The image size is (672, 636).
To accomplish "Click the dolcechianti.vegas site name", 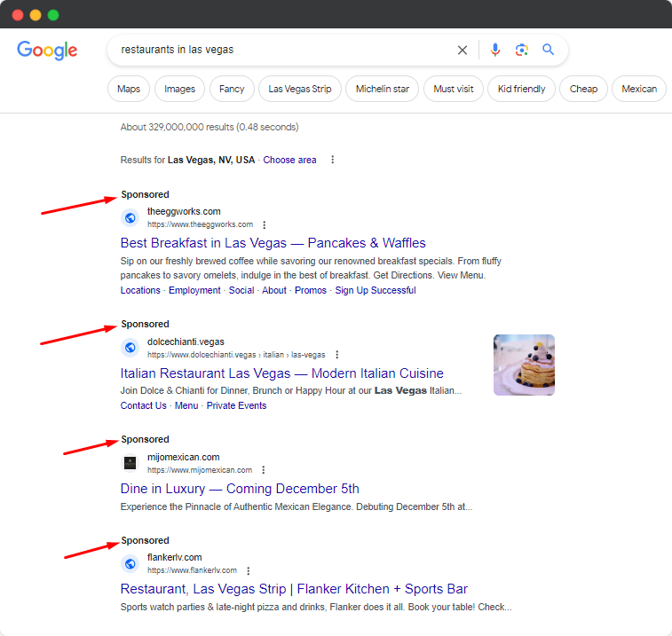I will (x=186, y=342).
